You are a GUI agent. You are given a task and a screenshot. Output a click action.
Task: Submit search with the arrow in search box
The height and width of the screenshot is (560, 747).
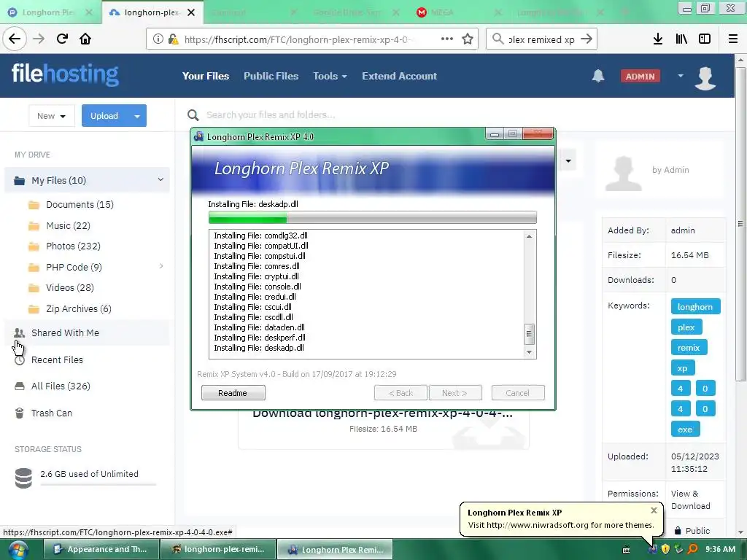click(587, 39)
